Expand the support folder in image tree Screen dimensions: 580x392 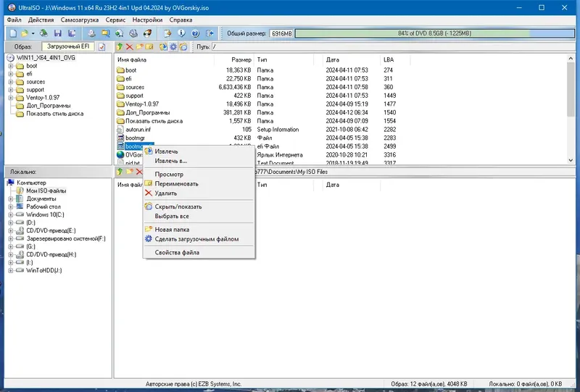point(11,90)
